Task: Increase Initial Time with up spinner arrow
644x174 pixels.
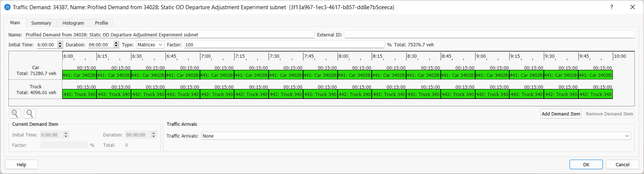Action: click(60, 43)
